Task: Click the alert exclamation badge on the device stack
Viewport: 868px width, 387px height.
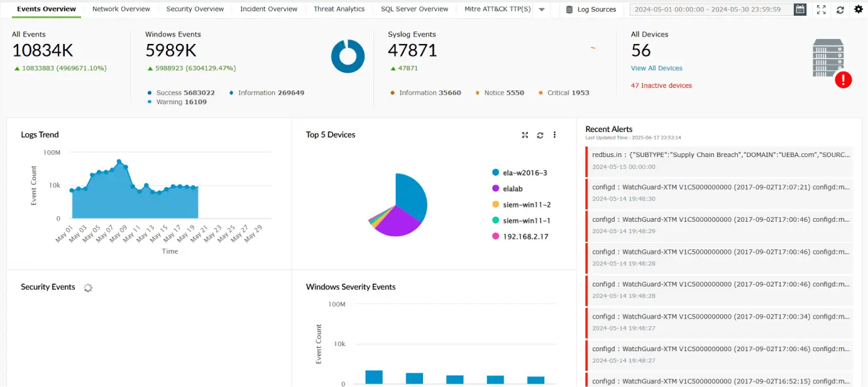Action: click(x=843, y=80)
